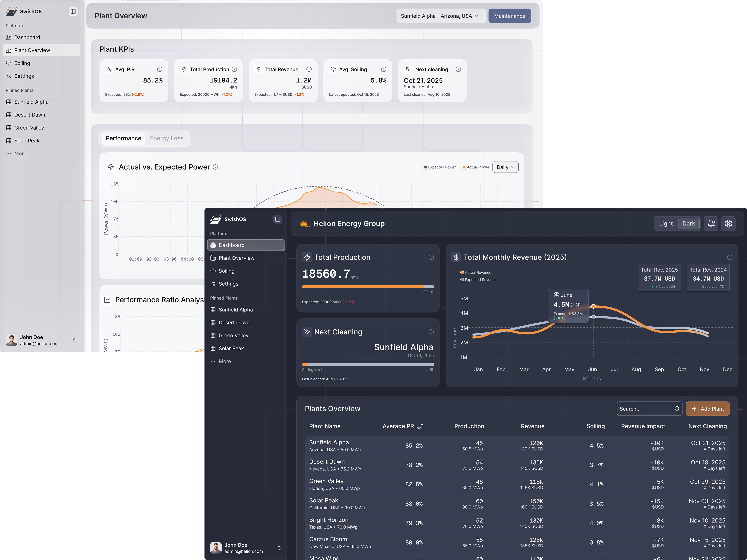Click the Maintenance button
Screen dimensions: 747x560
coord(509,16)
